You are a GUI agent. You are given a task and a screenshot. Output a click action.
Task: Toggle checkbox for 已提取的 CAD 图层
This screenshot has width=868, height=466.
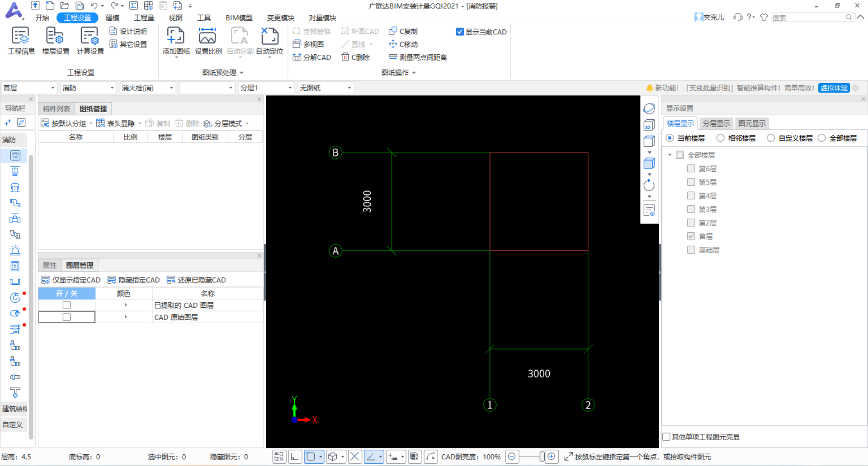click(x=66, y=305)
